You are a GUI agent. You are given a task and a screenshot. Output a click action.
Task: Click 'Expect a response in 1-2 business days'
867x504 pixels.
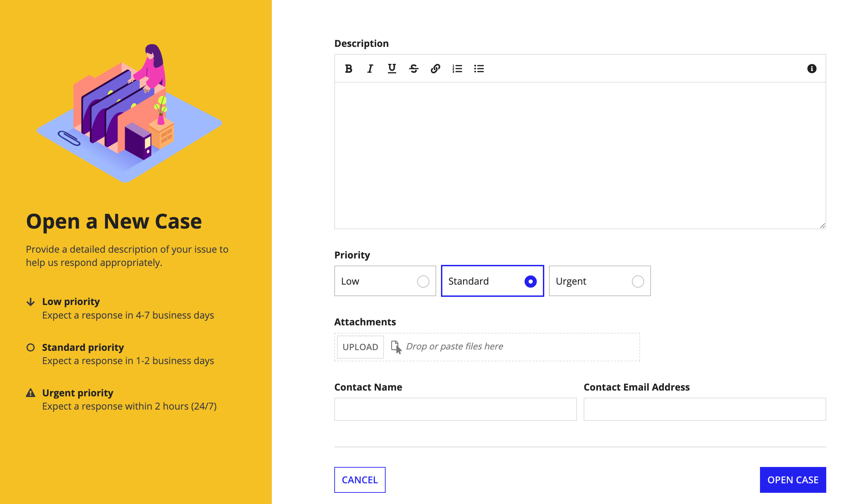[x=128, y=361]
